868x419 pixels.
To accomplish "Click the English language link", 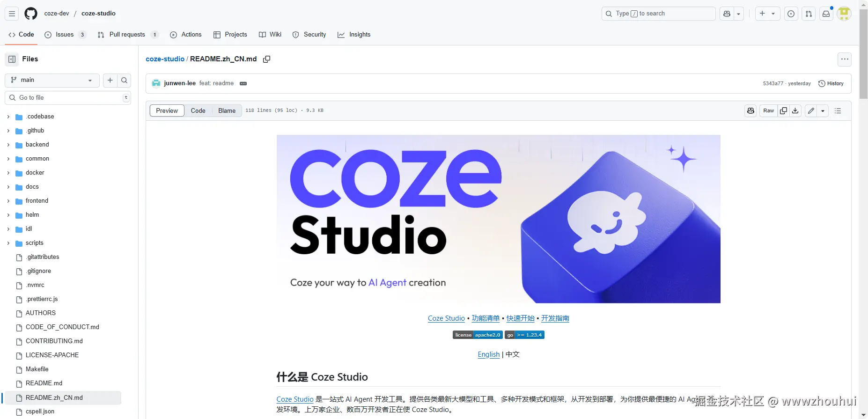I will point(488,354).
